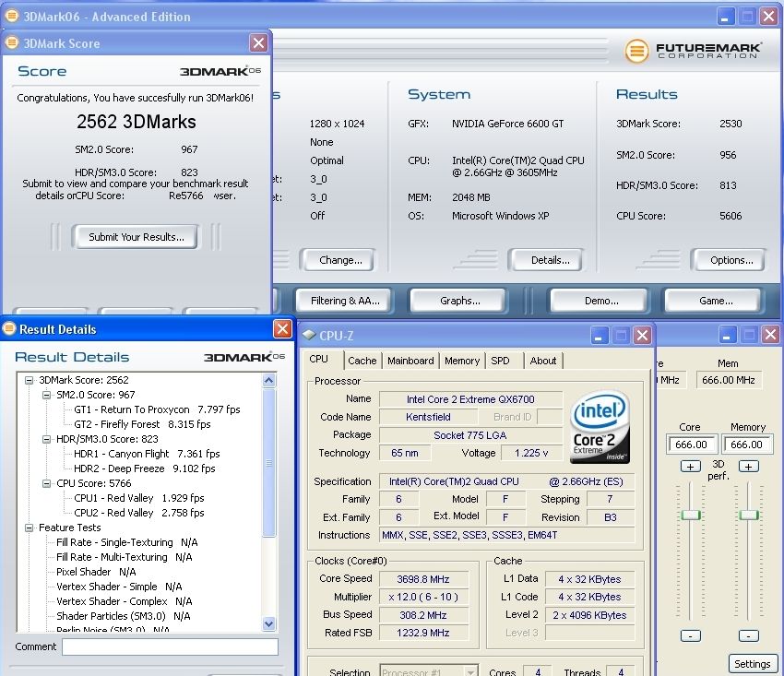This screenshot has width=784, height=676.
Task: Click the Result Details scroll up arrow
Action: (x=269, y=381)
